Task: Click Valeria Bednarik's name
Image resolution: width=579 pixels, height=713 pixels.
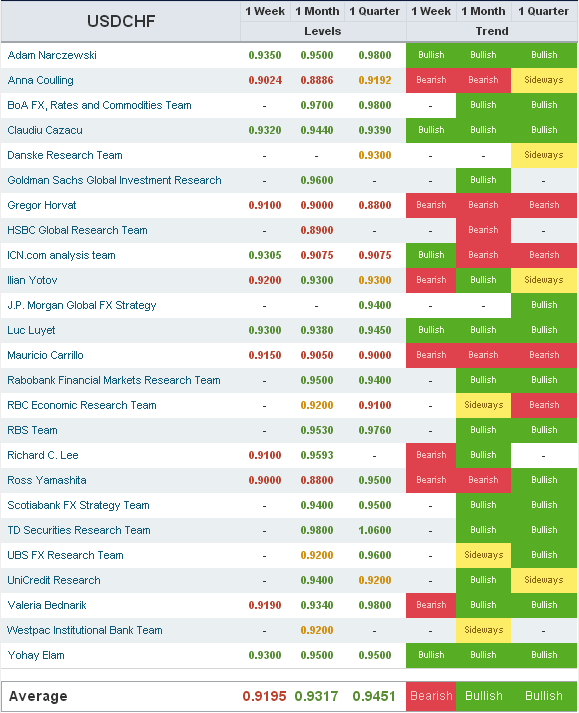Action: [47, 606]
